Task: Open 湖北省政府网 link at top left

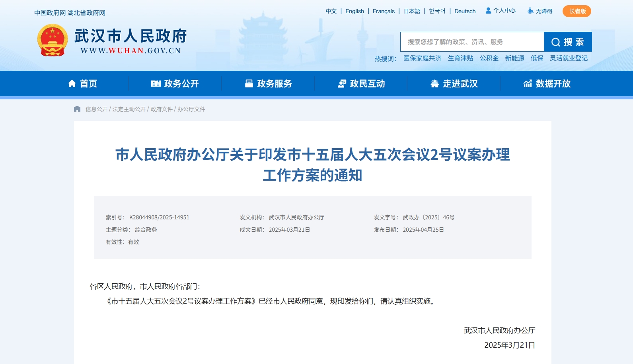Action: click(x=86, y=13)
